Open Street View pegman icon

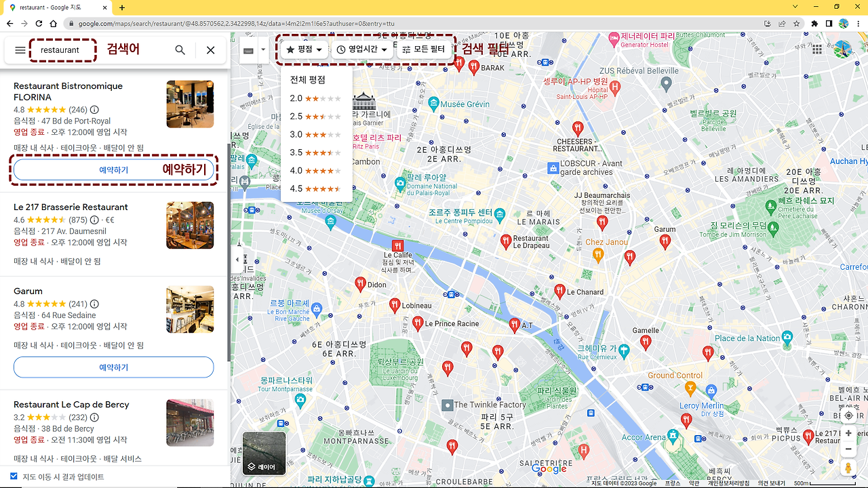(x=848, y=468)
